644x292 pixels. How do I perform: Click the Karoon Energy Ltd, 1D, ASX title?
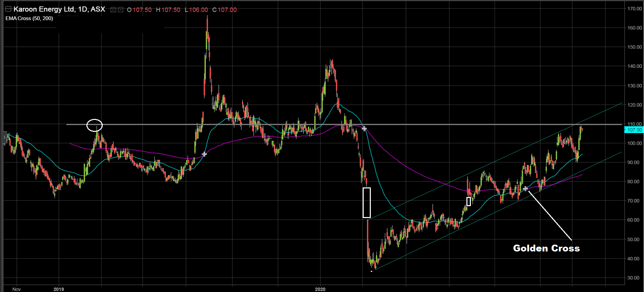[x=59, y=9]
